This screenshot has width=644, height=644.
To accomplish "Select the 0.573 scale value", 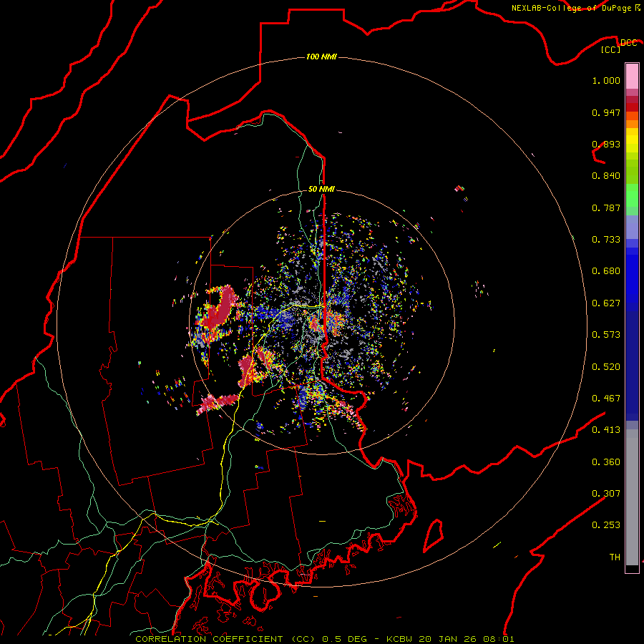I will pyautogui.click(x=606, y=335).
